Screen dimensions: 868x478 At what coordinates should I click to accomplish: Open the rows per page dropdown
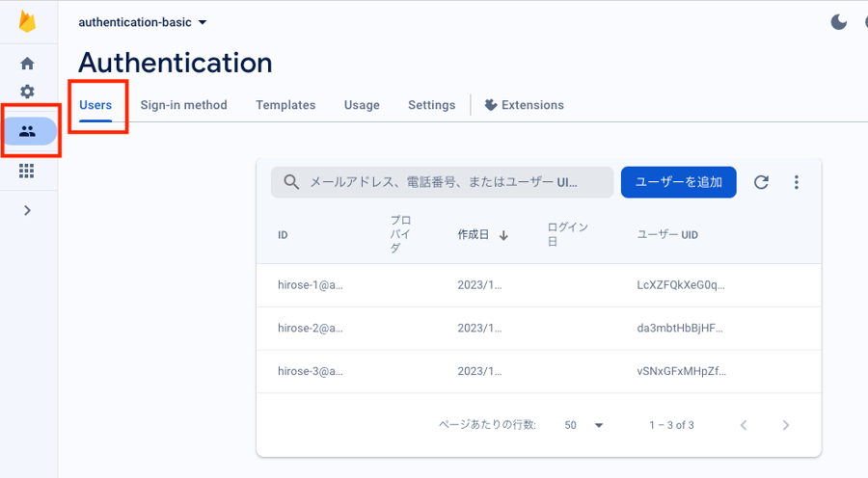point(584,425)
